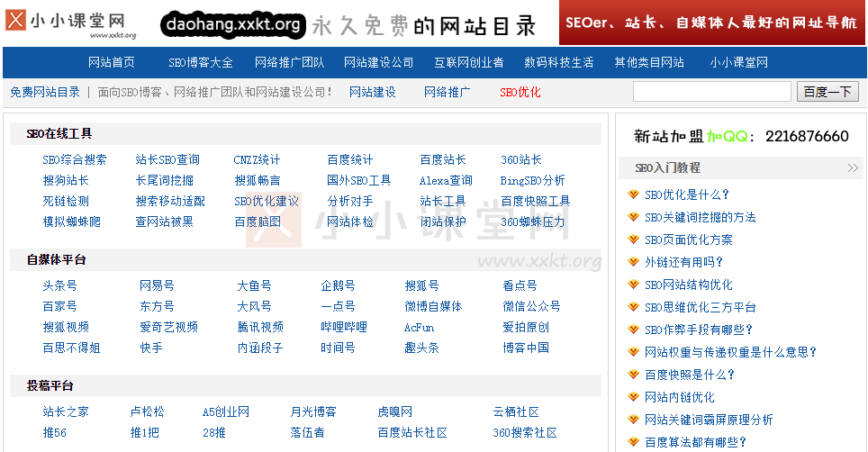
Task: Open the 站长之家 link
Action: coord(66,412)
